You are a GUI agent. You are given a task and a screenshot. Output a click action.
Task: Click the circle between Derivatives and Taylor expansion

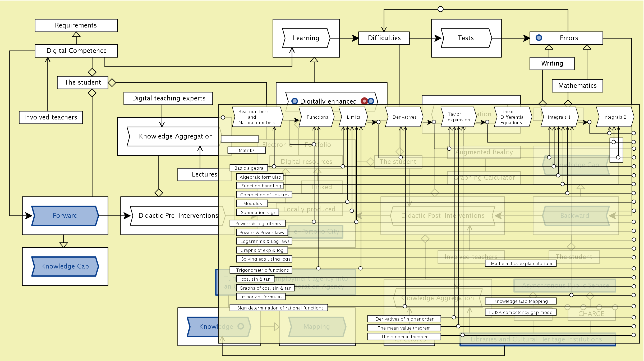(x=434, y=122)
